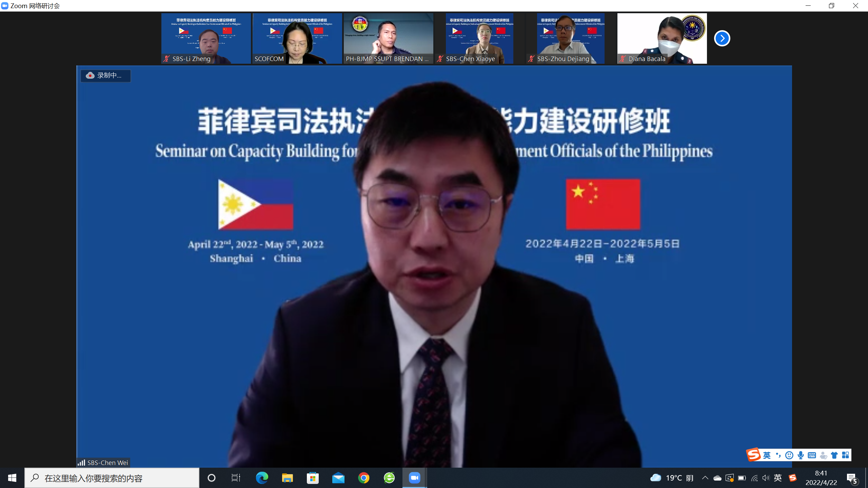Click the 录制中 recording indicator
Viewport: 868px width, 488px height.
pyautogui.click(x=105, y=76)
